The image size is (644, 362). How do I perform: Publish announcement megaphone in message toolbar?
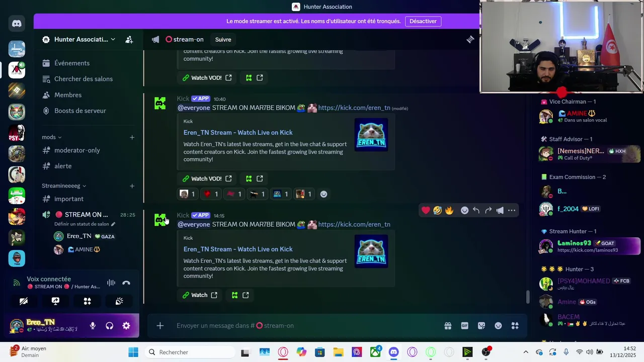pos(500,210)
